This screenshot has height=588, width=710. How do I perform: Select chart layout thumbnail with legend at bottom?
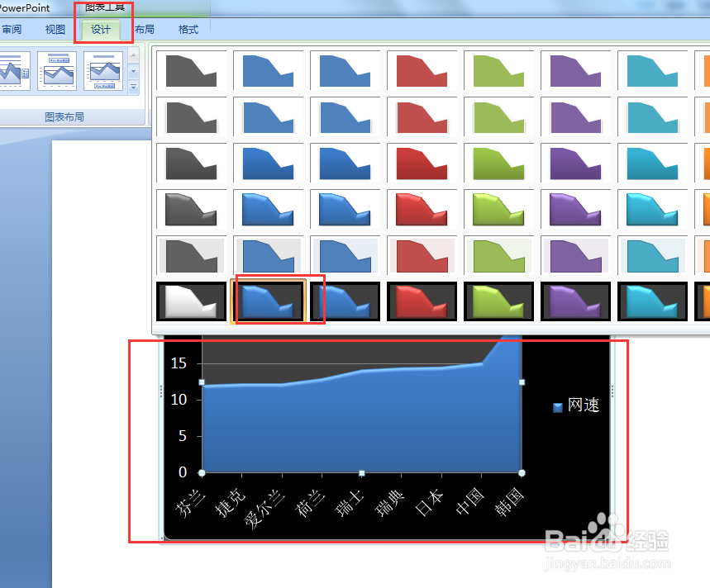pyautogui.click(x=103, y=71)
